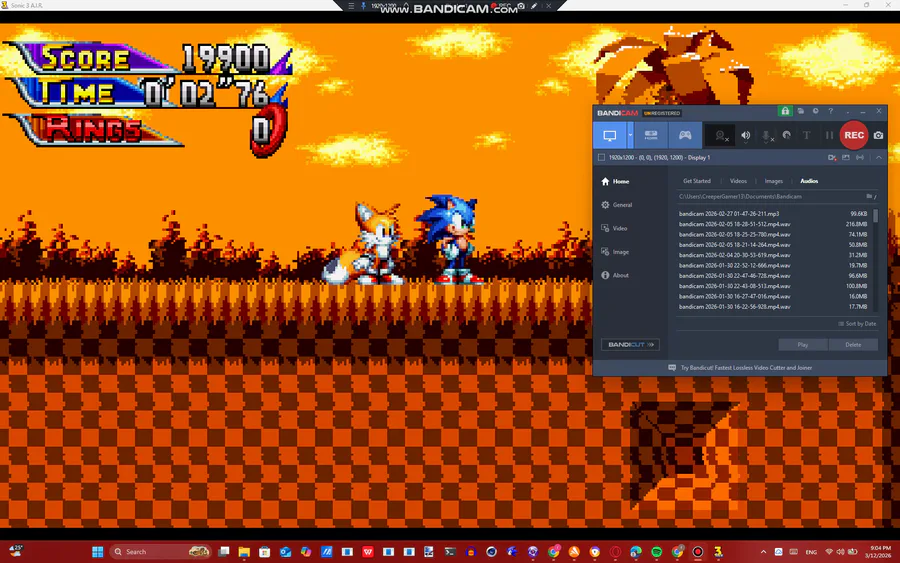Select the game recording mode gamepad icon

[685, 135]
